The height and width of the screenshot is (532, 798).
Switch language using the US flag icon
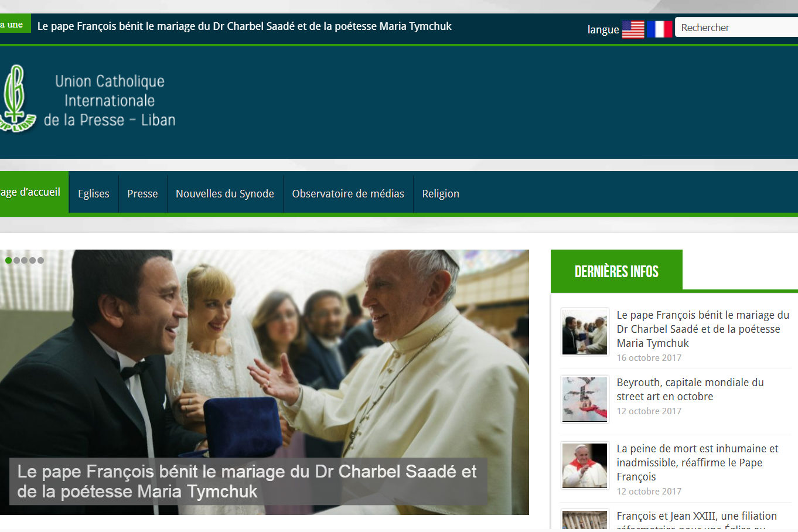[x=633, y=29]
